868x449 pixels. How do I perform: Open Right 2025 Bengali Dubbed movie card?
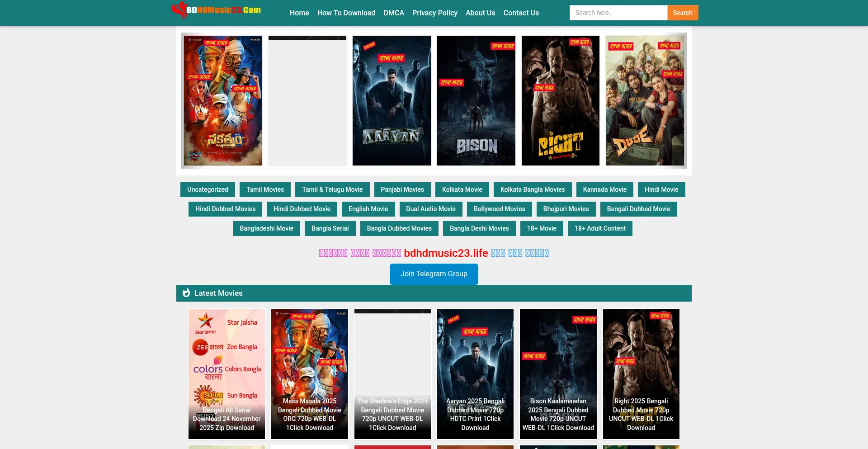641,374
